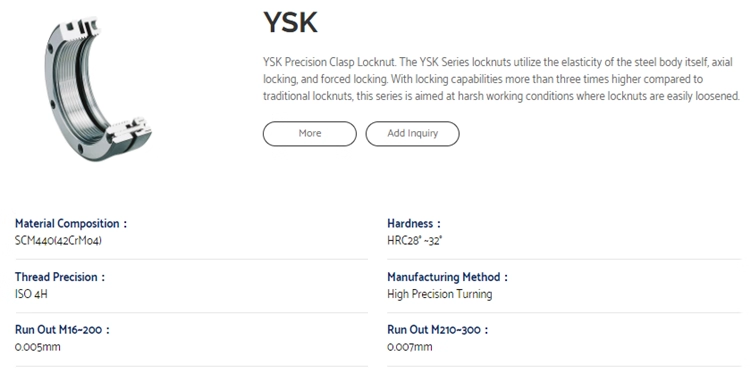The width and height of the screenshot is (750, 372).
Task: Click the High Precision Turning value
Action: point(440,294)
